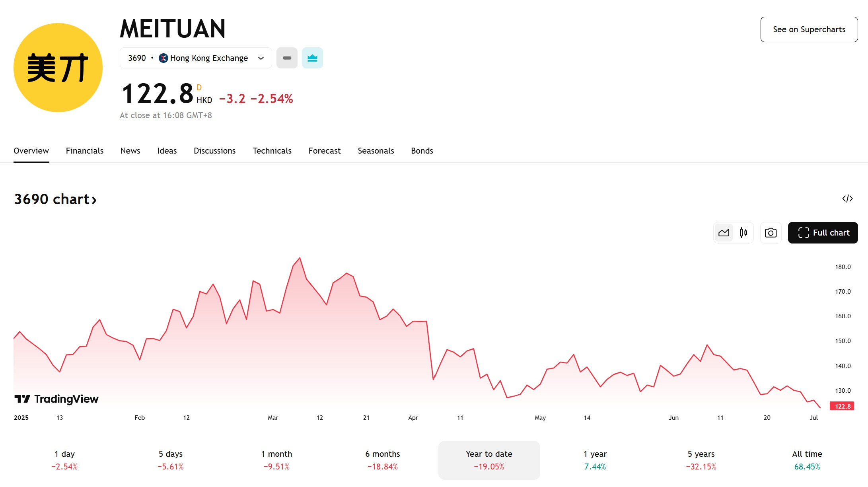Click the 2025 label on time axis
This screenshot has height=487, width=868.
[21, 418]
